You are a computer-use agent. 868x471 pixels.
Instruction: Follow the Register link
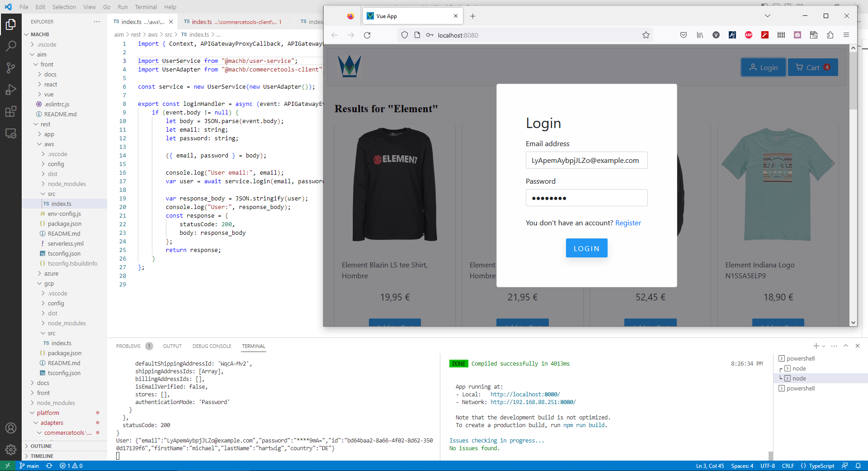(628, 223)
